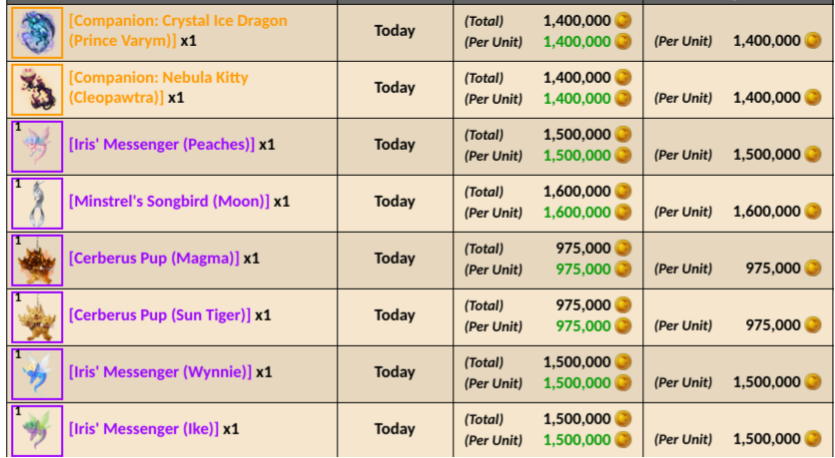
Task: Follow the Iris' Messenger (Peaches) link
Action: pyautogui.click(x=162, y=144)
